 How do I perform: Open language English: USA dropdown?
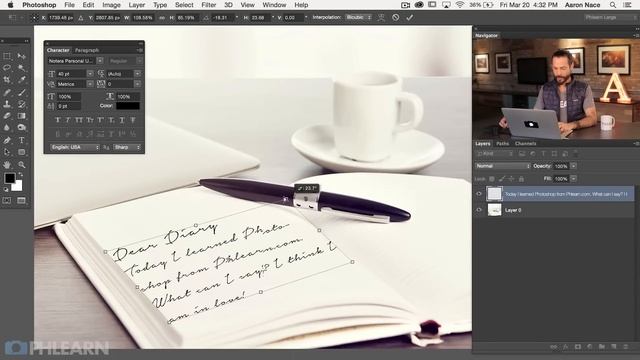coord(75,147)
